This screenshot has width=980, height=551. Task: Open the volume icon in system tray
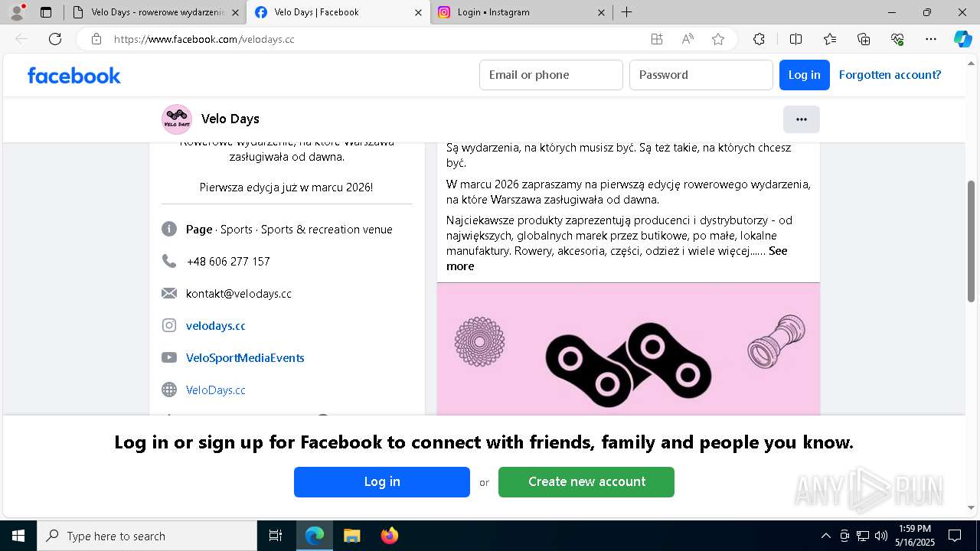(881, 536)
